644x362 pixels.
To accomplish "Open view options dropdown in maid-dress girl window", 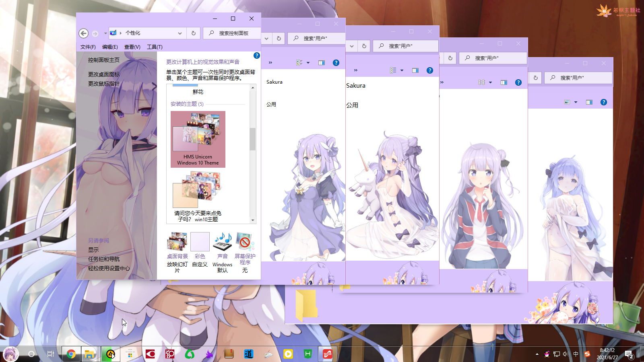I will point(308,63).
